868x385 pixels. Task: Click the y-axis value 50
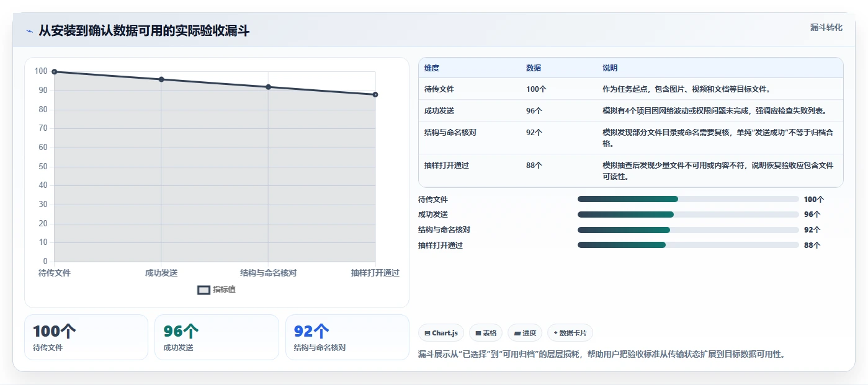tap(43, 166)
